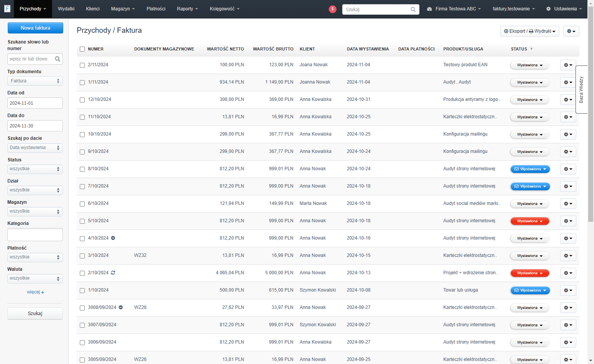Click the minus circle icon beside 3008/09/2024
Image resolution: width=594 pixels, height=364 pixels.
pyautogui.click(x=121, y=307)
